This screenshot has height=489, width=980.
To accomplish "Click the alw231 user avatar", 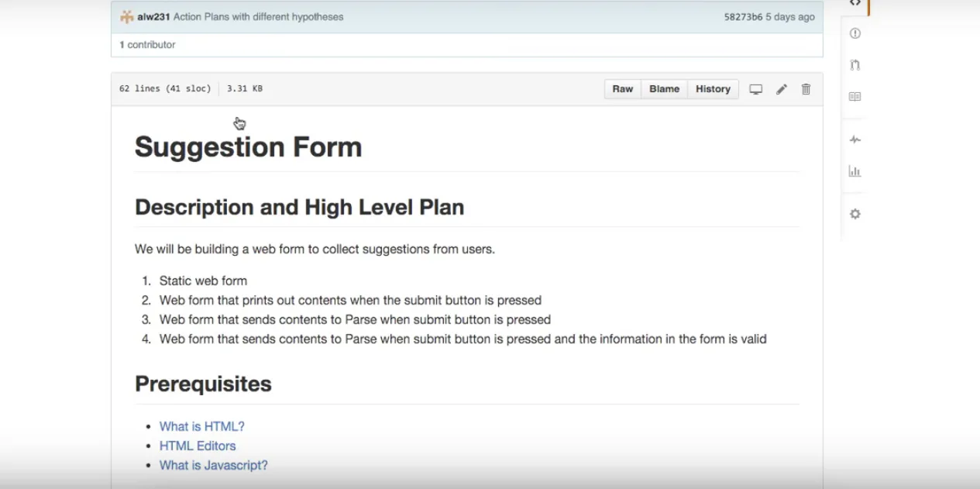I will click(x=127, y=17).
